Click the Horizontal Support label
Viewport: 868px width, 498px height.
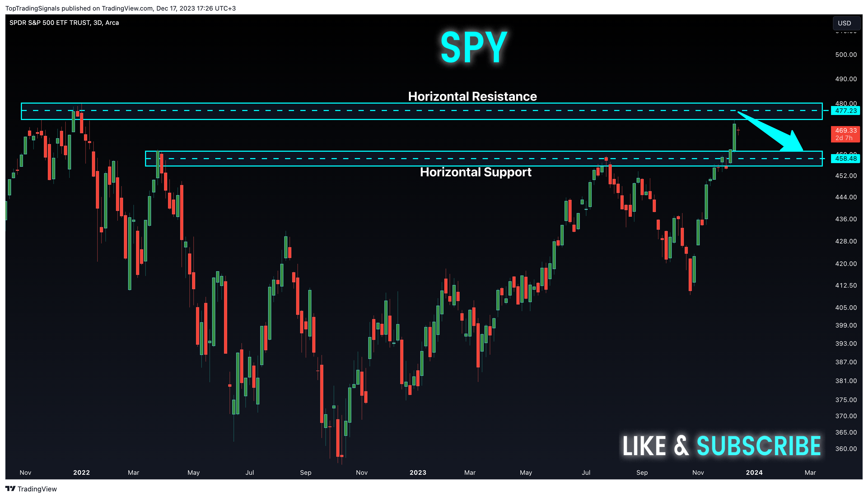click(x=475, y=172)
